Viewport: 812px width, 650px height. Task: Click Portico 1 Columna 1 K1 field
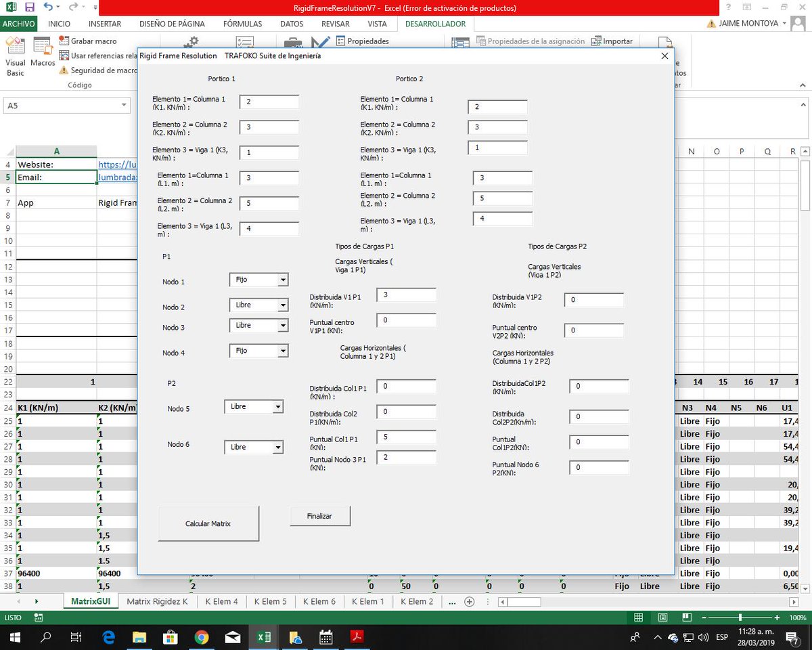269,102
